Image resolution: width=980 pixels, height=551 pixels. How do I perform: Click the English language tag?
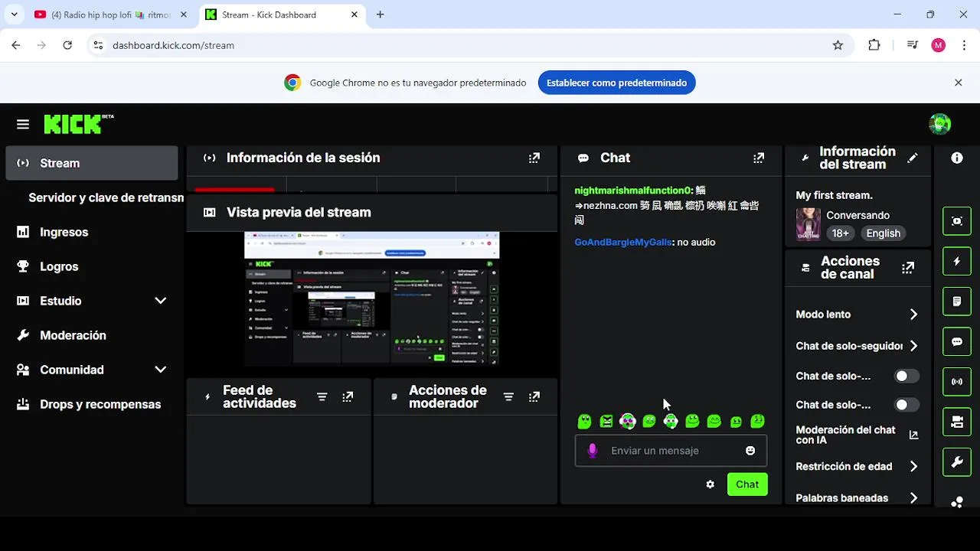click(883, 233)
